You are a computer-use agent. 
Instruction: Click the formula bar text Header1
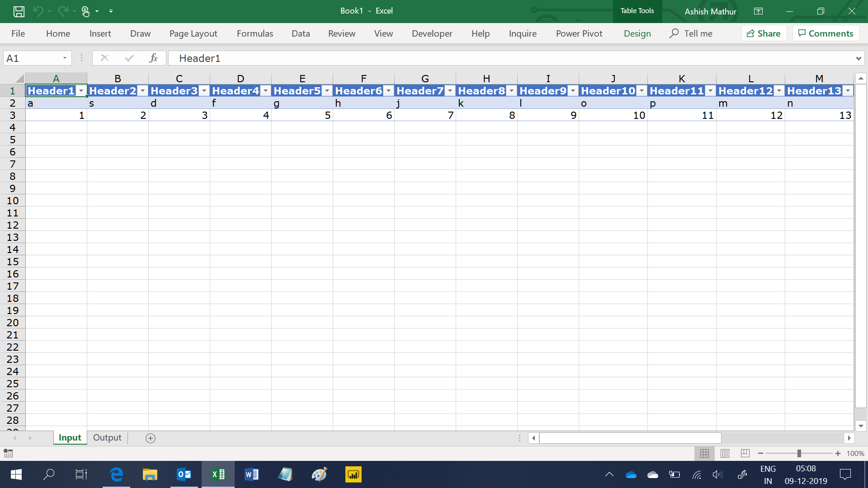(x=199, y=58)
